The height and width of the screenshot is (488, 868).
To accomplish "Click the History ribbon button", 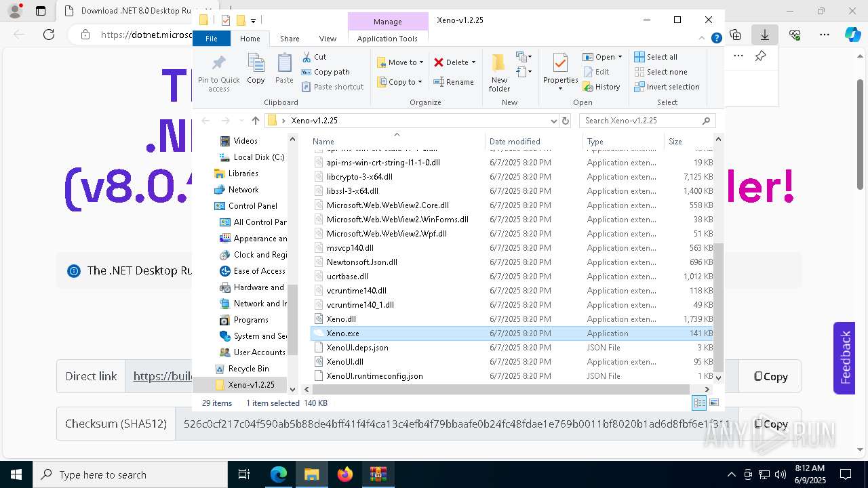I will pos(601,87).
